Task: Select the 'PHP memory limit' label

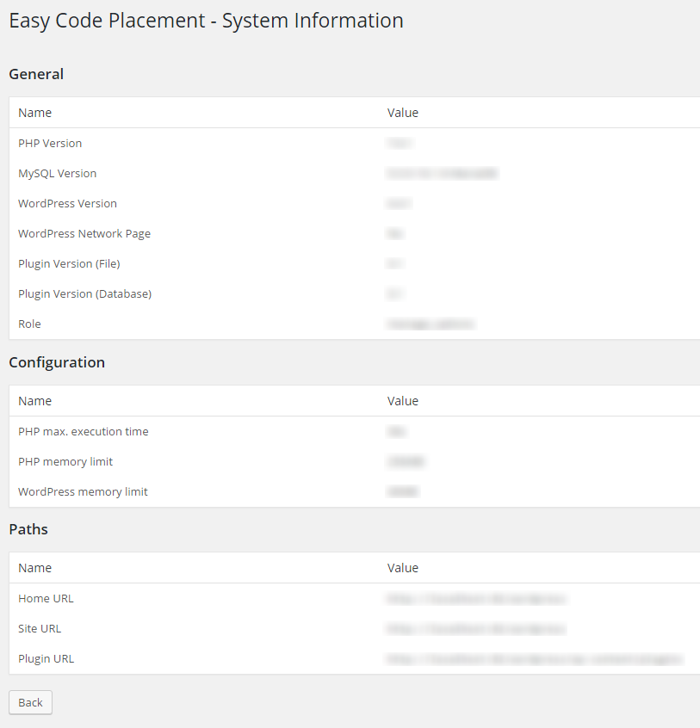Action: 65,462
